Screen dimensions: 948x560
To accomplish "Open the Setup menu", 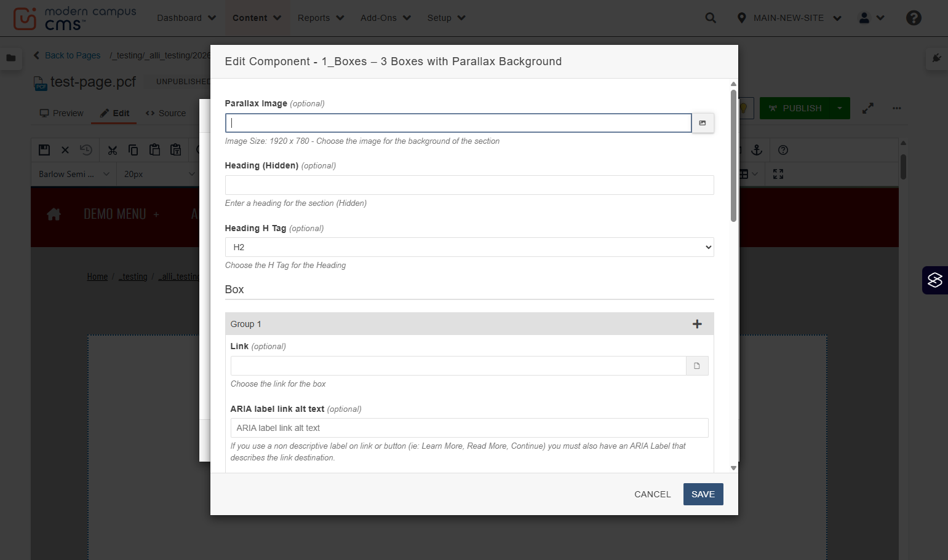I will point(446,18).
